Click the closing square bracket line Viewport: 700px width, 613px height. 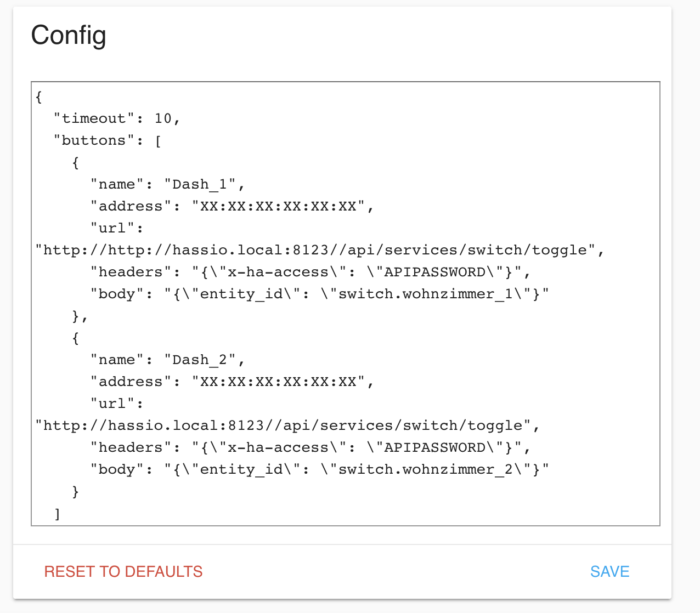pos(58,513)
